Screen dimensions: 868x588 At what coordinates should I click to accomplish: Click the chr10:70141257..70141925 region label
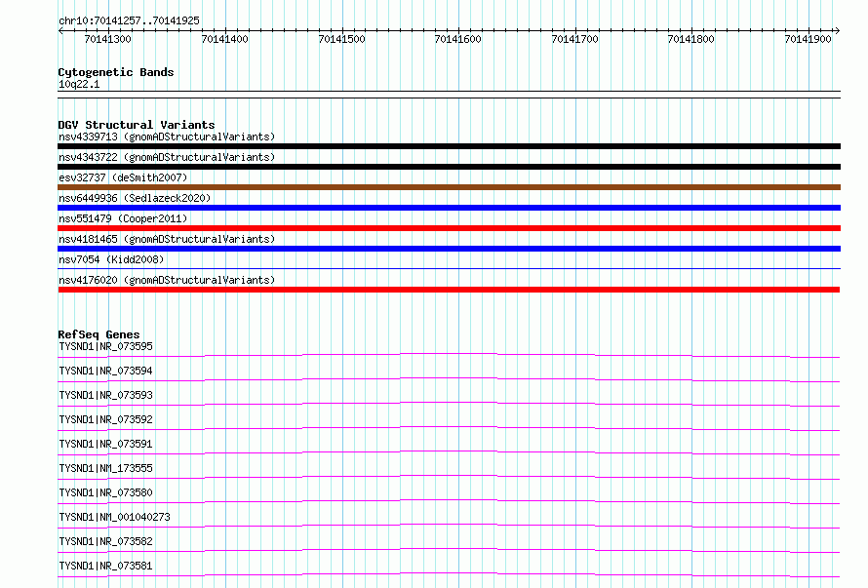[x=129, y=20]
